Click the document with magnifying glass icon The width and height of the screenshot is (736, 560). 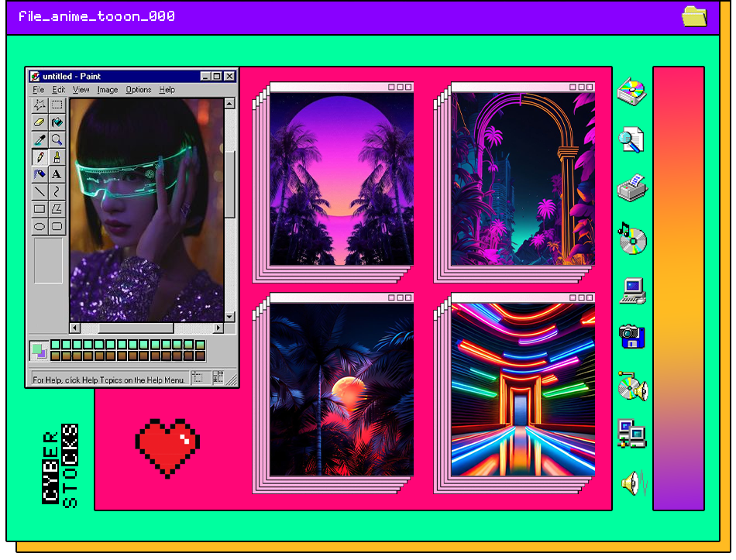point(631,139)
